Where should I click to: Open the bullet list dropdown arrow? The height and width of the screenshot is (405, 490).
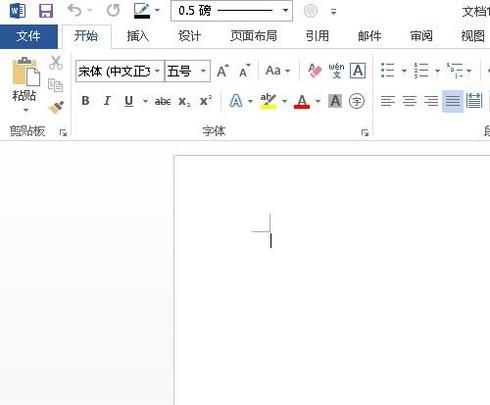[x=404, y=71]
